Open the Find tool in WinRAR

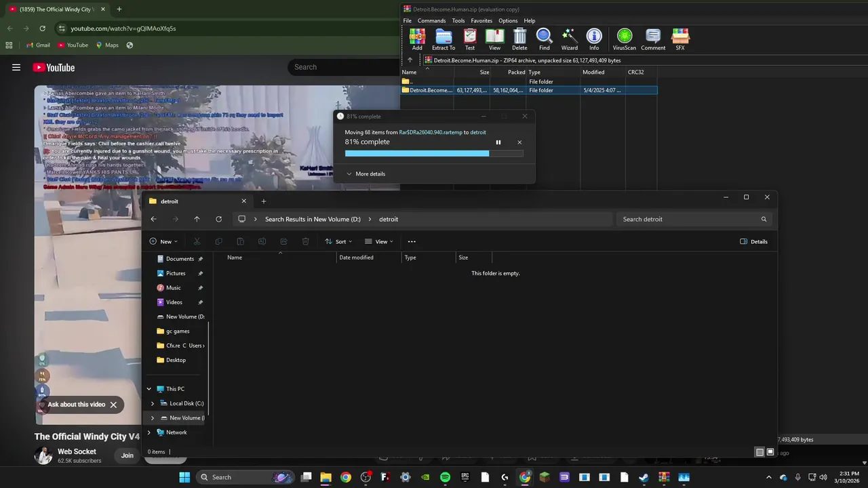click(x=545, y=39)
